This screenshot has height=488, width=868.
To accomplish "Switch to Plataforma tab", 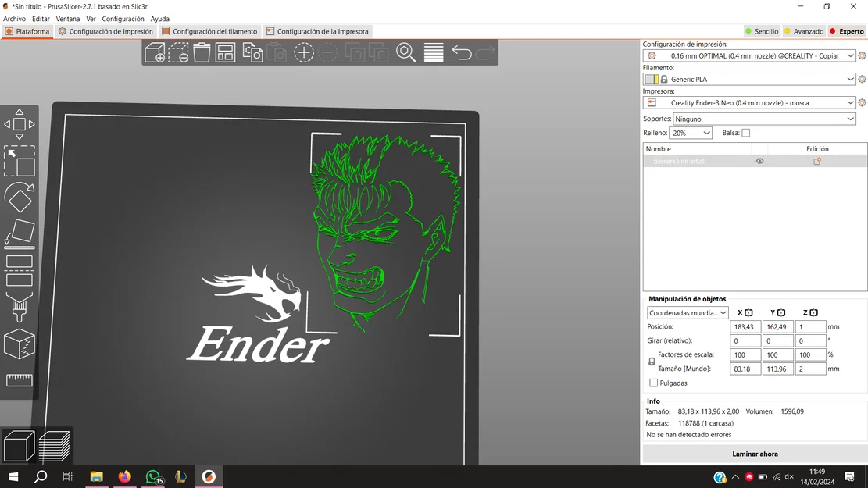I will (27, 31).
